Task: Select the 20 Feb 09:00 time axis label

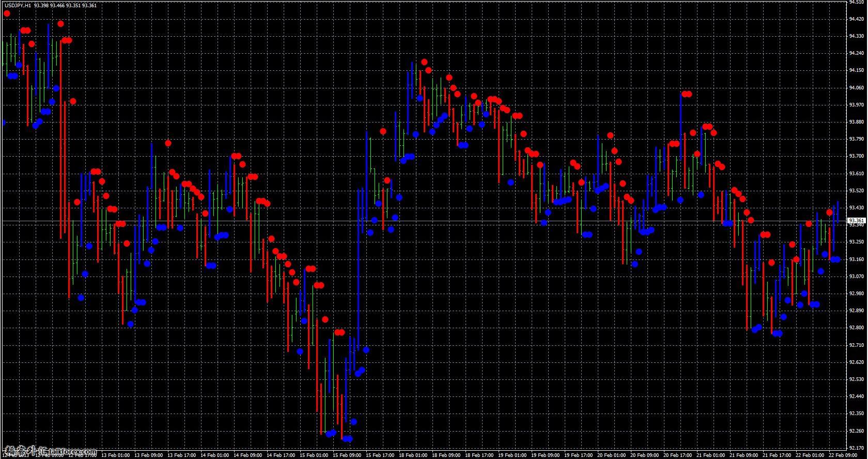Action: (x=644, y=455)
